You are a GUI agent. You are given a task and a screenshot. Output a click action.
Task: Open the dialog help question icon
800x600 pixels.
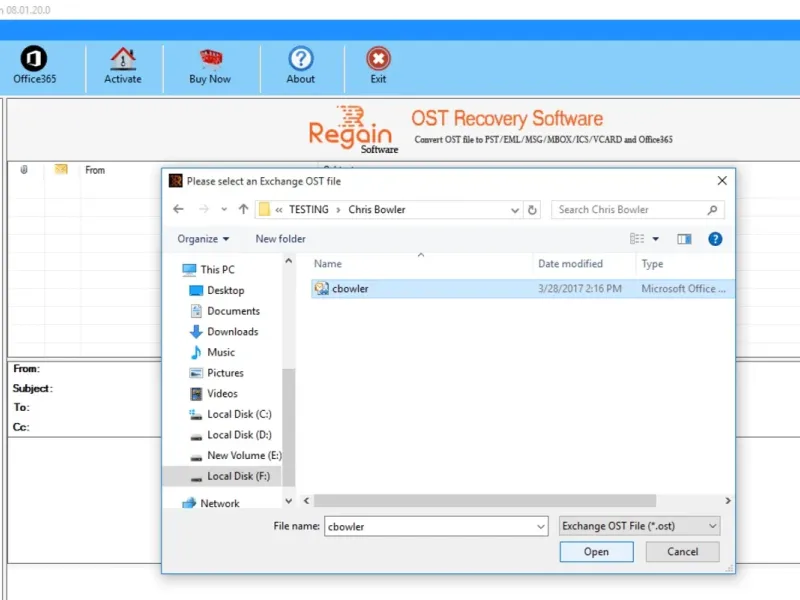tap(715, 239)
